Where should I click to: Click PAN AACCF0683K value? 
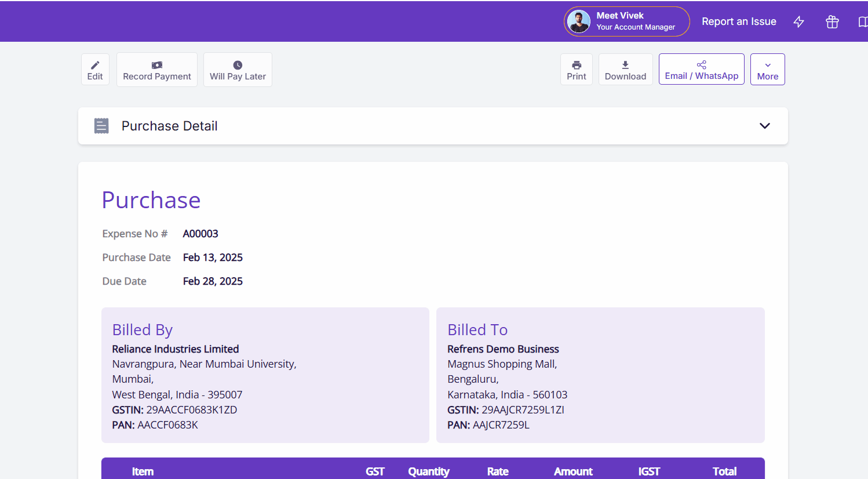coord(167,425)
